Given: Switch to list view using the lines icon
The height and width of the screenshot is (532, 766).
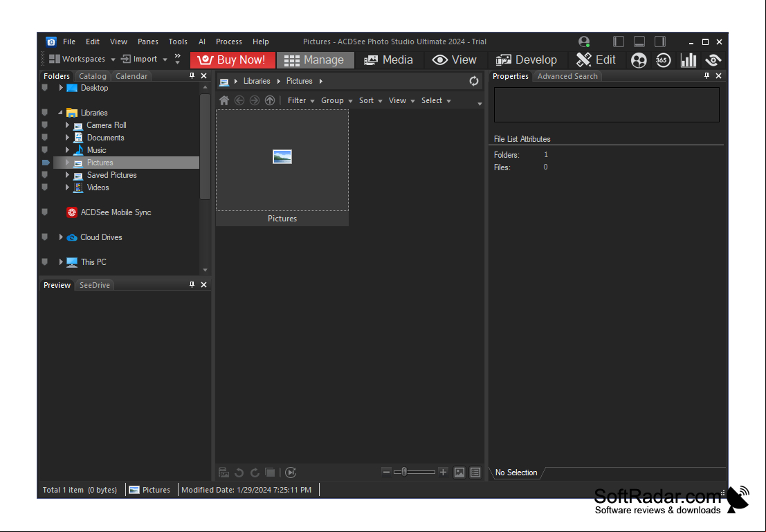Looking at the screenshot, I should (475, 473).
